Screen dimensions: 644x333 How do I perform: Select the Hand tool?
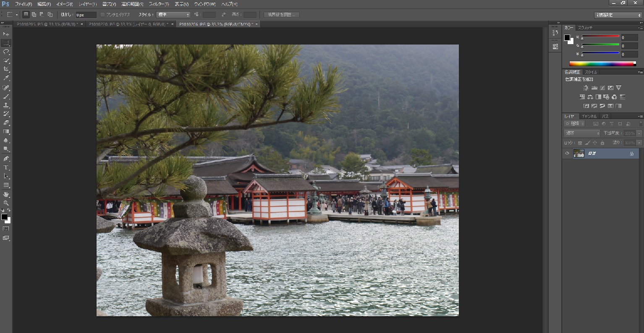(x=6, y=194)
